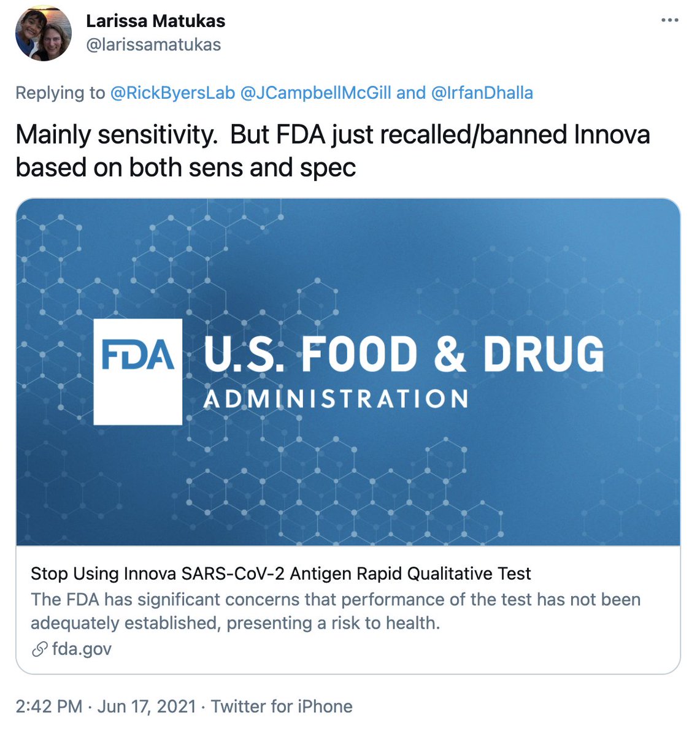700x736 pixels.
Task: Open the @IrfanDhalla mention
Action: [482, 93]
